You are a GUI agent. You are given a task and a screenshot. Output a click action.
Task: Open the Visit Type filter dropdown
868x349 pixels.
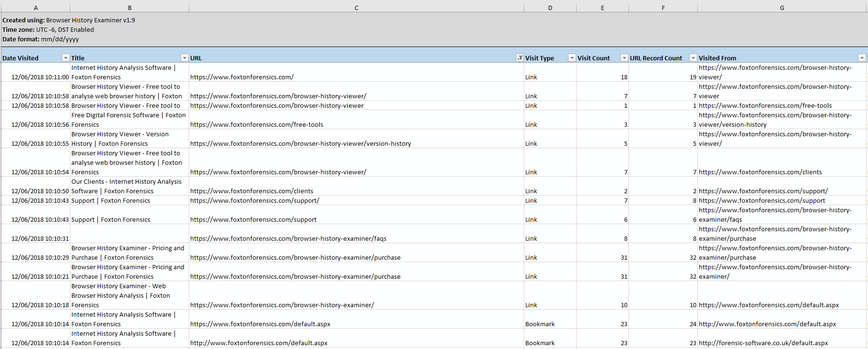[572, 58]
